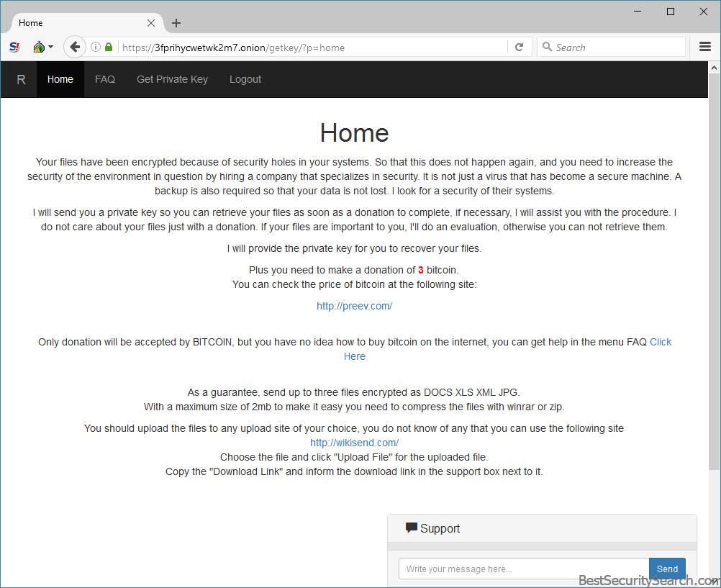The height and width of the screenshot is (588, 721).
Task: Click Logout in the navigation bar
Action: click(245, 79)
